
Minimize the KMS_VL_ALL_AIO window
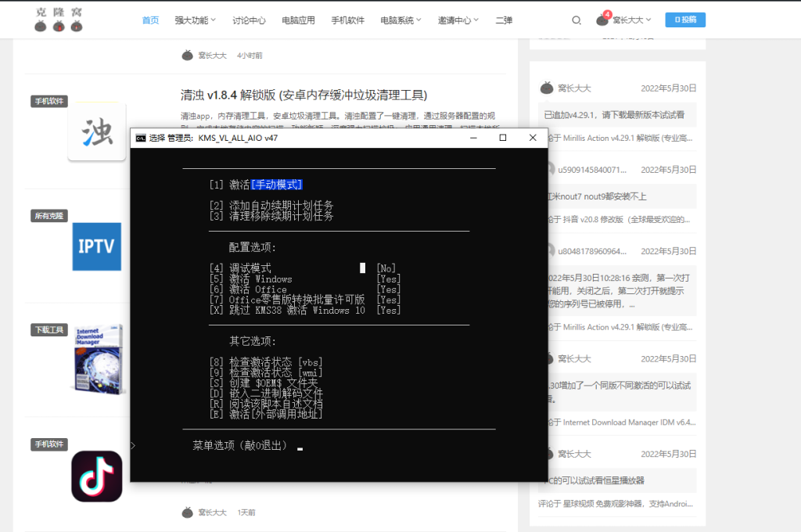coord(473,138)
